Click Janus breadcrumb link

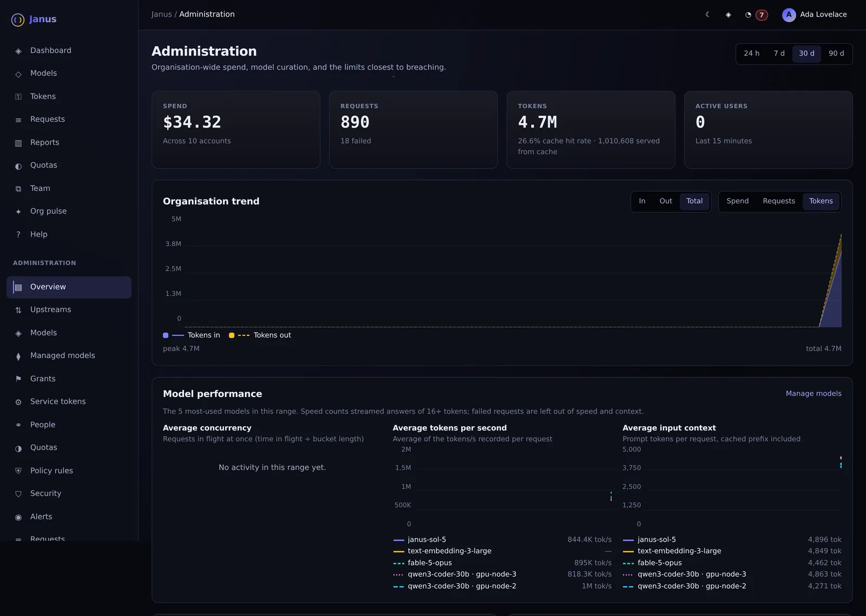(x=161, y=15)
